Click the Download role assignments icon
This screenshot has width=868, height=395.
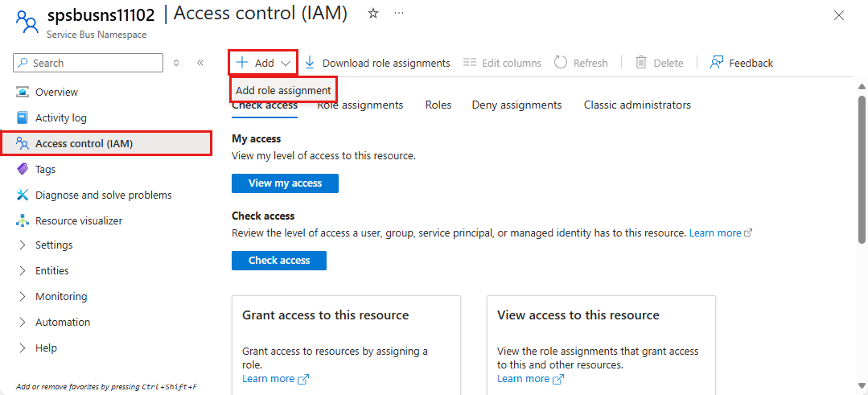tap(310, 63)
